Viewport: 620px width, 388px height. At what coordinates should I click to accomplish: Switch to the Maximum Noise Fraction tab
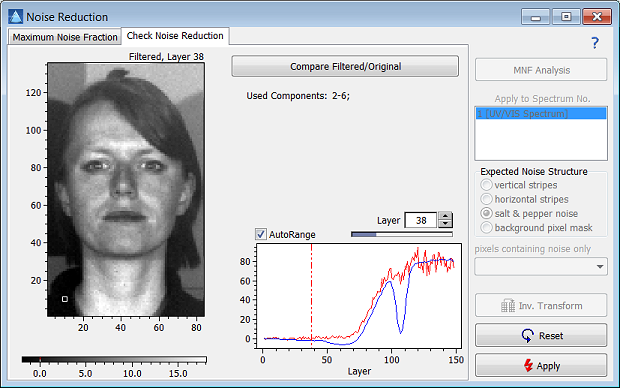pyautogui.click(x=65, y=37)
